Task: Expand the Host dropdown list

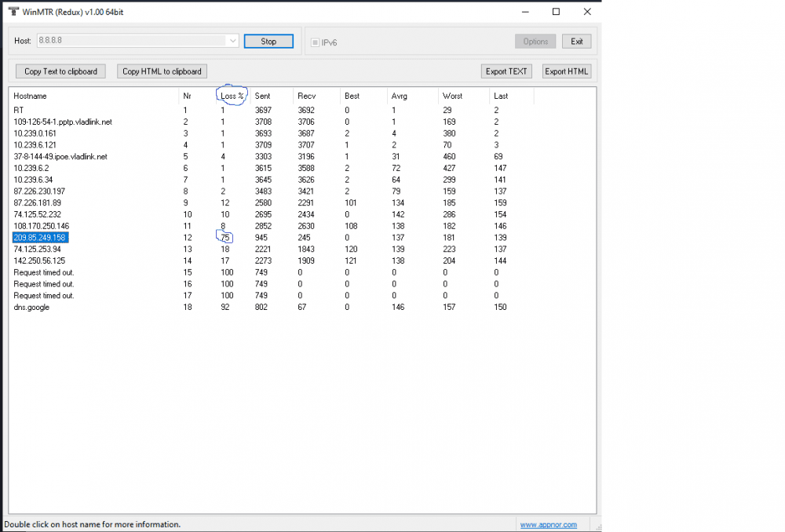Action: [x=232, y=41]
